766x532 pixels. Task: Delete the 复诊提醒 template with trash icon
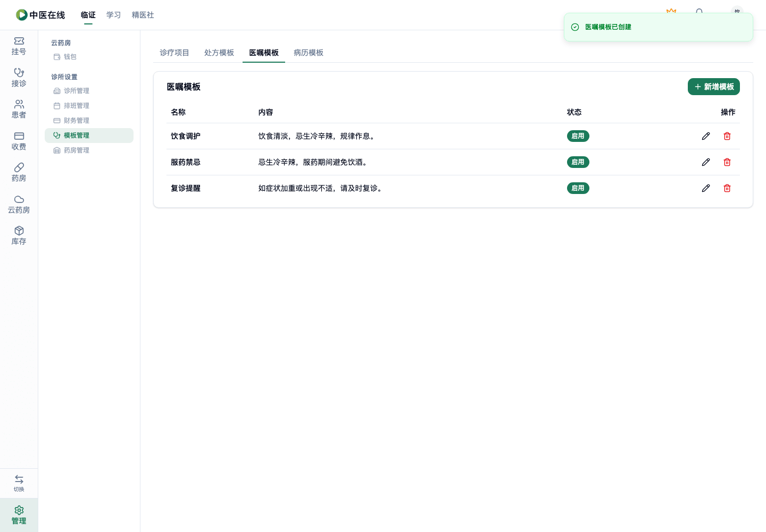tap(727, 188)
